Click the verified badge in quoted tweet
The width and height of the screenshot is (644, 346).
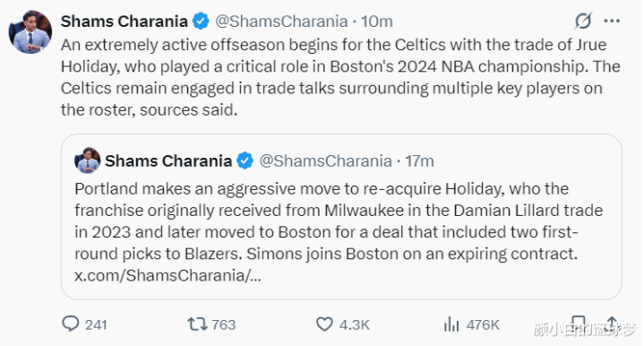pyautogui.click(x=245, y=160)
